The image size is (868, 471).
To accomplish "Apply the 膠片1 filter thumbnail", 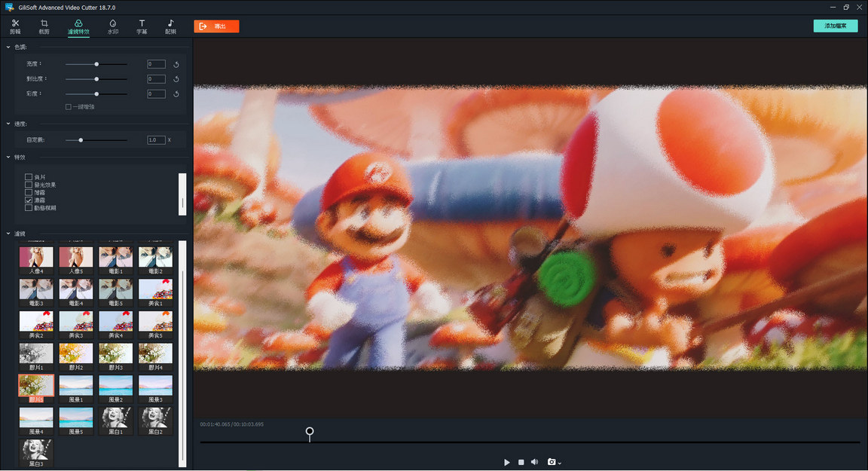I will tap(36, 356).
